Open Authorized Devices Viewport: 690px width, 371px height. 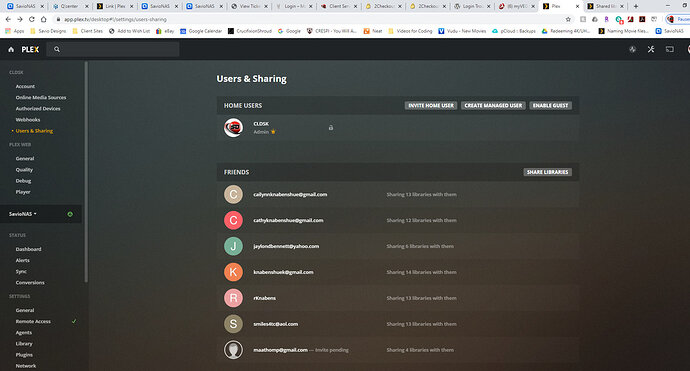[38, 108]
